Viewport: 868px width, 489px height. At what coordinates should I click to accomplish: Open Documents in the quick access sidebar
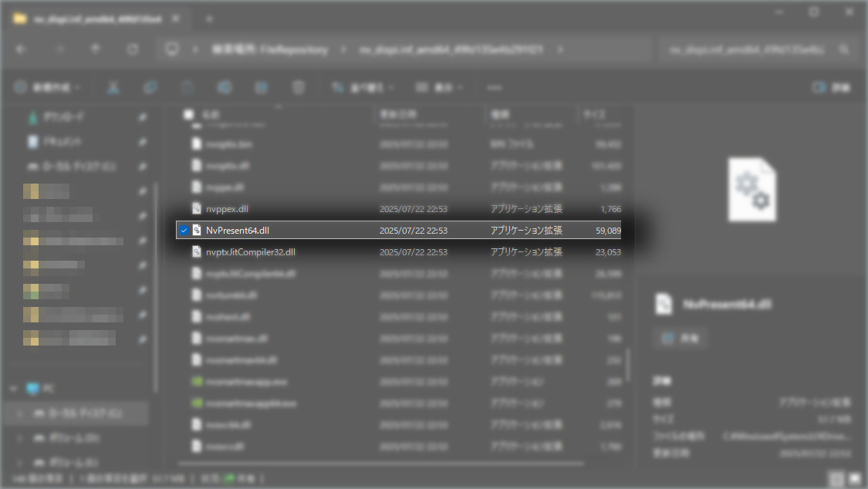pos(55,142)
